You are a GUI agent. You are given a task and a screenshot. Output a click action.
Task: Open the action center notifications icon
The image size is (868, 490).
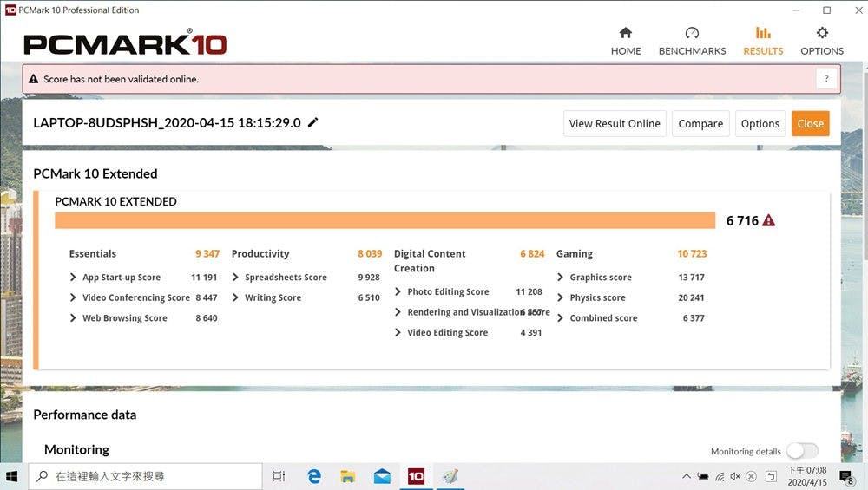tap(845, 477)
